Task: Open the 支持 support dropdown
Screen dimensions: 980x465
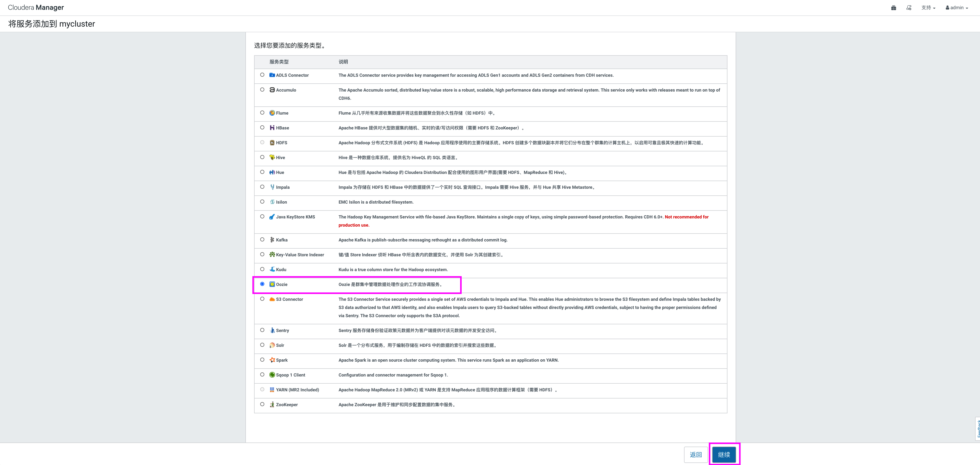Action: pyautogui.click(x=928, y=8)
